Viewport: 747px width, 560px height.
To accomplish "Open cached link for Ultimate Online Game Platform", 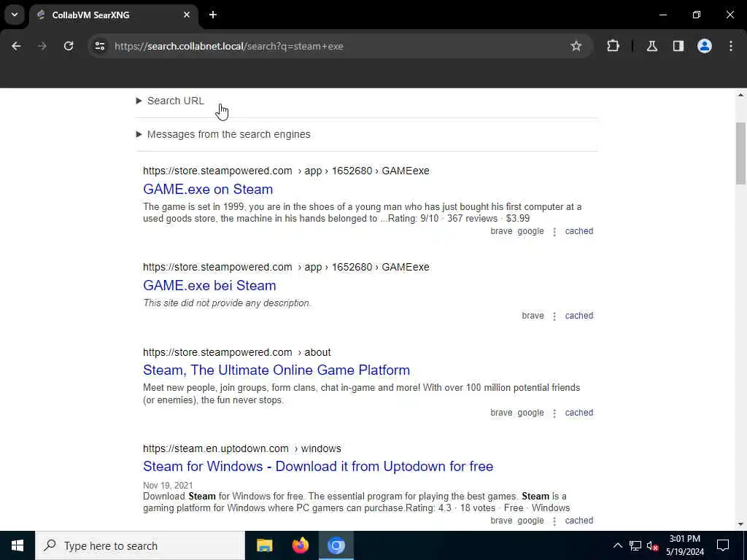I will point(578,413).
